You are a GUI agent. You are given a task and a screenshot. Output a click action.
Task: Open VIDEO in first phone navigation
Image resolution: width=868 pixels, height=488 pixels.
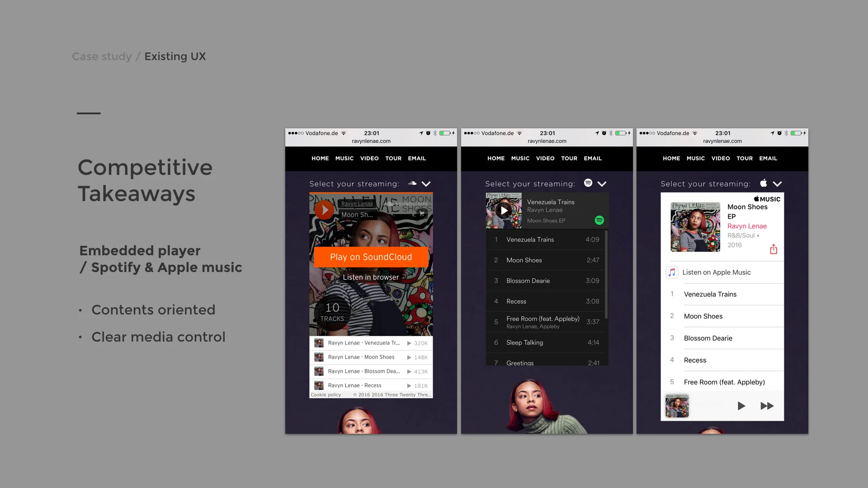tap(369, 159)
